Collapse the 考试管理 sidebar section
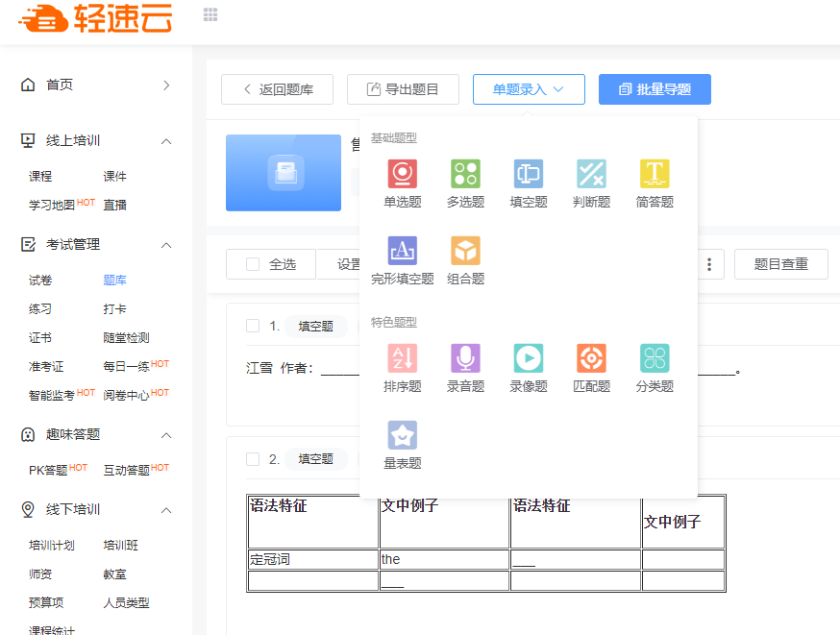The width and height of the screenshot is (840, 635). (166, 245)
